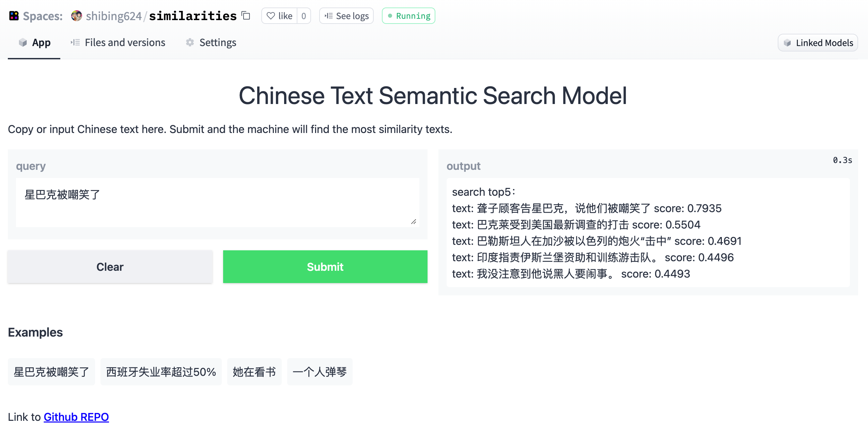Click the Running status badge
This screenshot has width=868, height=429.
coord(408,16)
